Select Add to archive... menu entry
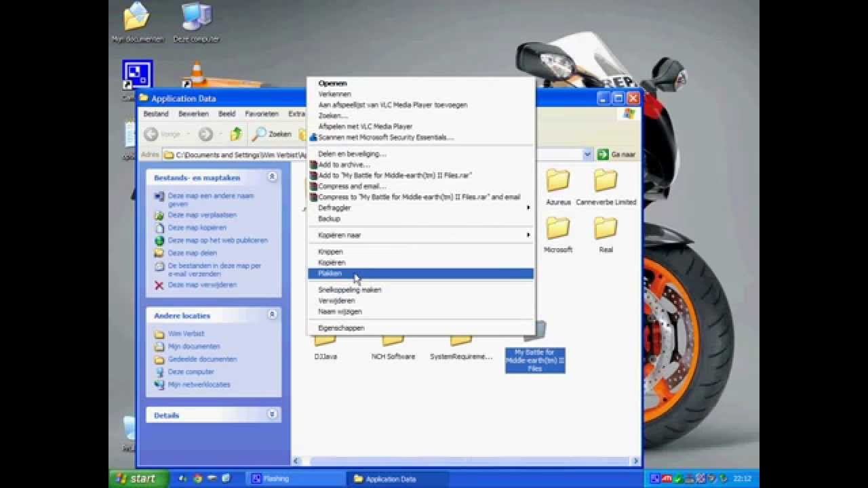 (344, 165)
